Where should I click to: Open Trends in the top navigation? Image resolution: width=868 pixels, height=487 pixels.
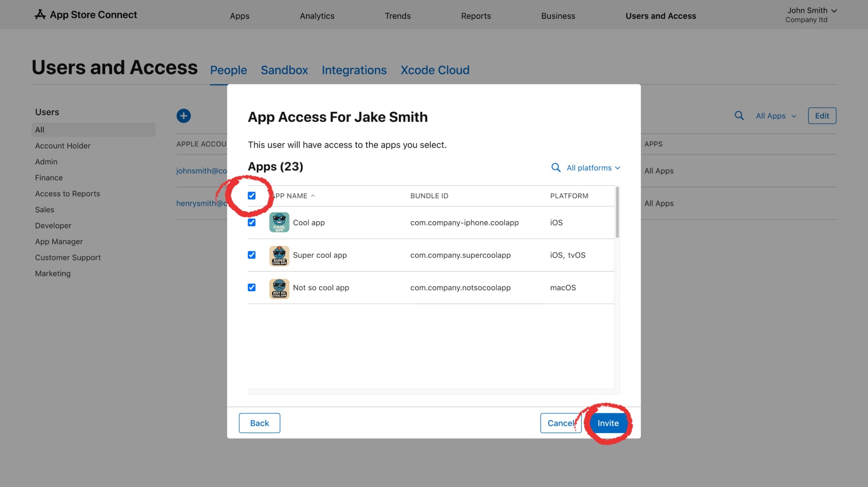(397, 16)
